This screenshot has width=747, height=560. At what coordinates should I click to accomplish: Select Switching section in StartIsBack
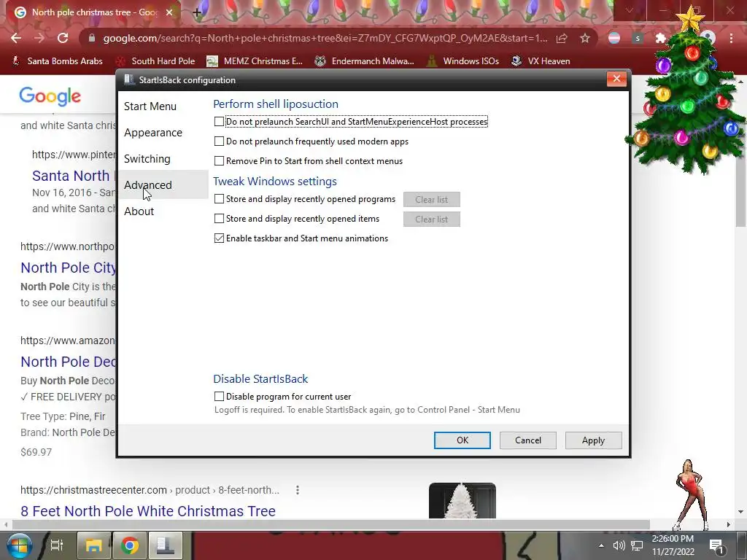163,158
